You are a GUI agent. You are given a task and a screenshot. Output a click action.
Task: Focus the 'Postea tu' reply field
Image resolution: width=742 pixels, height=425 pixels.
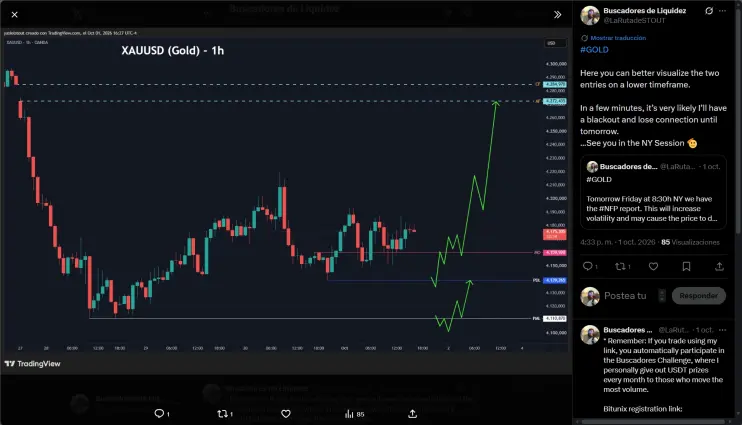click(x=625, y=296)
